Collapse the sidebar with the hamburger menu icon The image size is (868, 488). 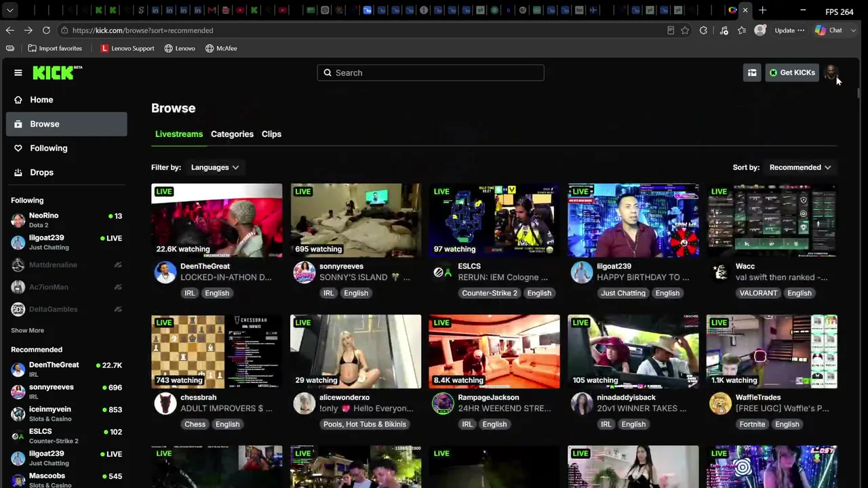[18, 73]
